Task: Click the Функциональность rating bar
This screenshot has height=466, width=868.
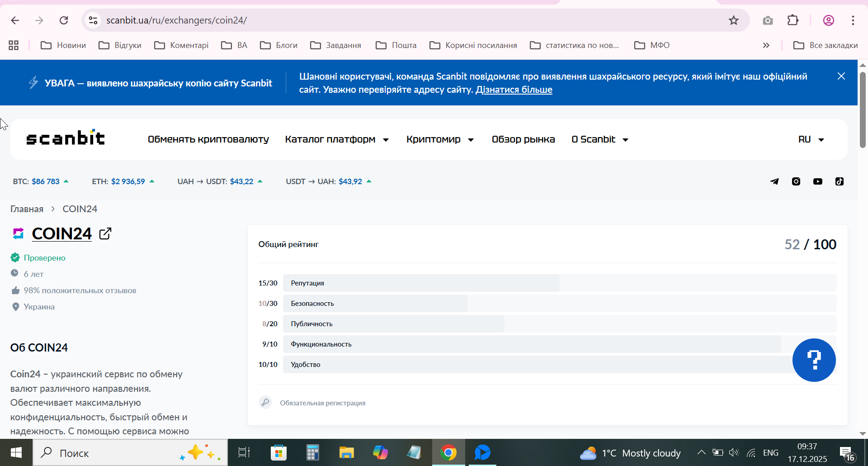Action: pos(559,344)
